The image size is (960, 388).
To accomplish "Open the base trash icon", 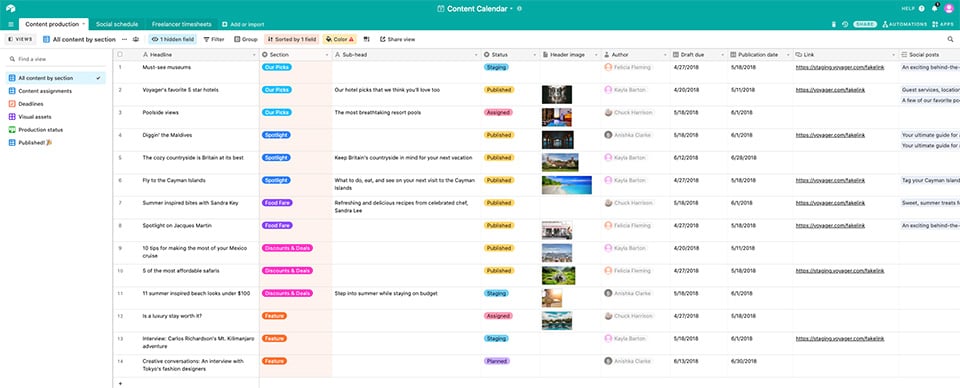I will coord(833,24).
